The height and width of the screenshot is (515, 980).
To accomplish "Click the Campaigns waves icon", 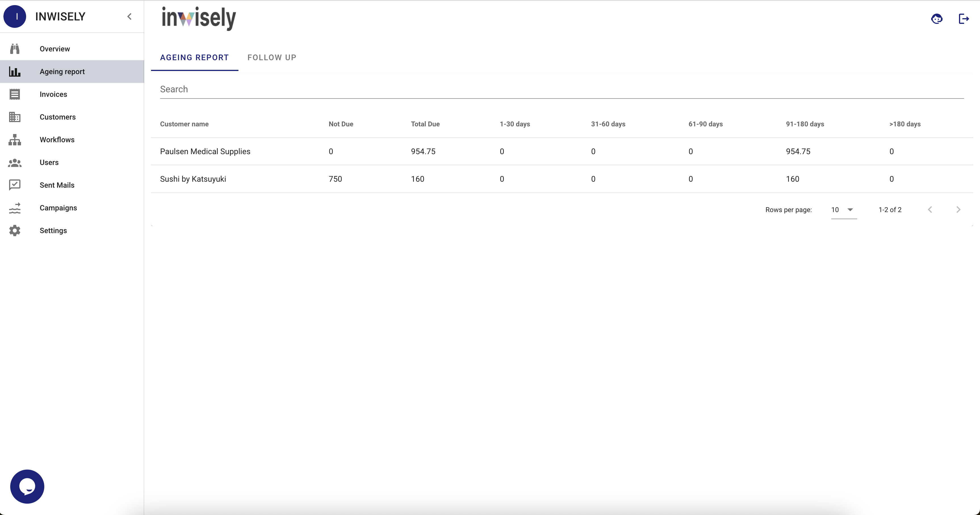I will tap(14, 208).
